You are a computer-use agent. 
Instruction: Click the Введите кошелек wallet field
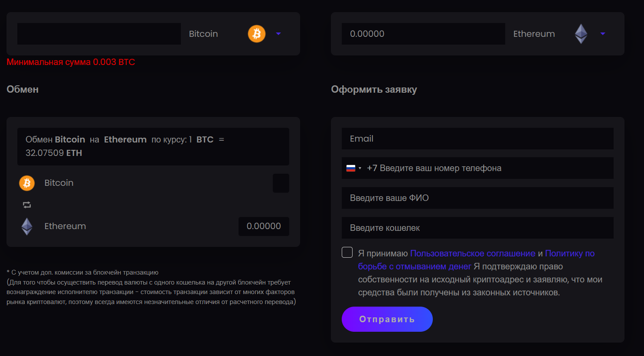point(477,228)
